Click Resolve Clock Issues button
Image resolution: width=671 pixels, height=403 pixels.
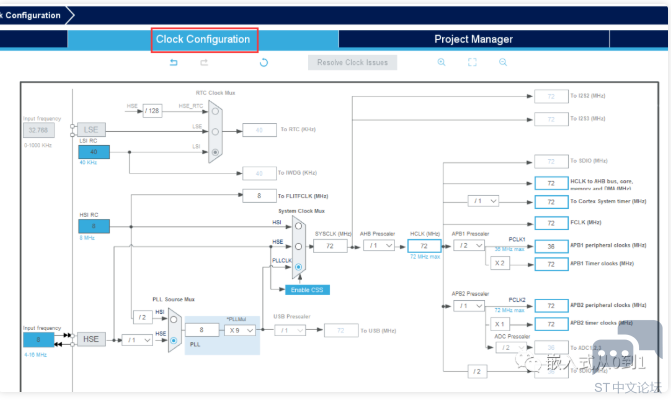coord(352,62)
